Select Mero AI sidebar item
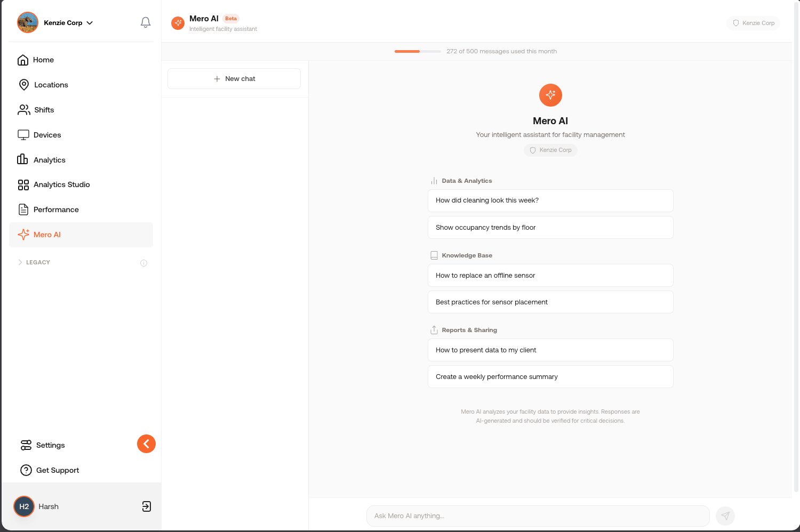This screenshot has width=800, height=532. [81, 235]
